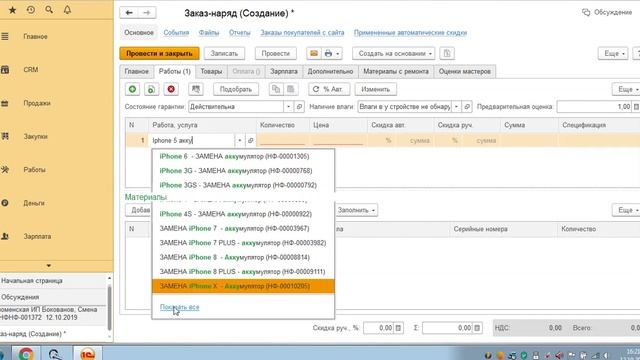Screen dimensions: 640x360
Task: Open the materials Еще menu
Action: coord(626,210)
